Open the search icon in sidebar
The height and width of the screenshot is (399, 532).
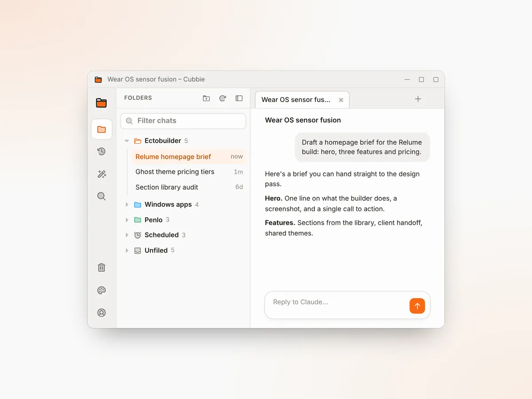pyautogui.click(x=102, y=196)
